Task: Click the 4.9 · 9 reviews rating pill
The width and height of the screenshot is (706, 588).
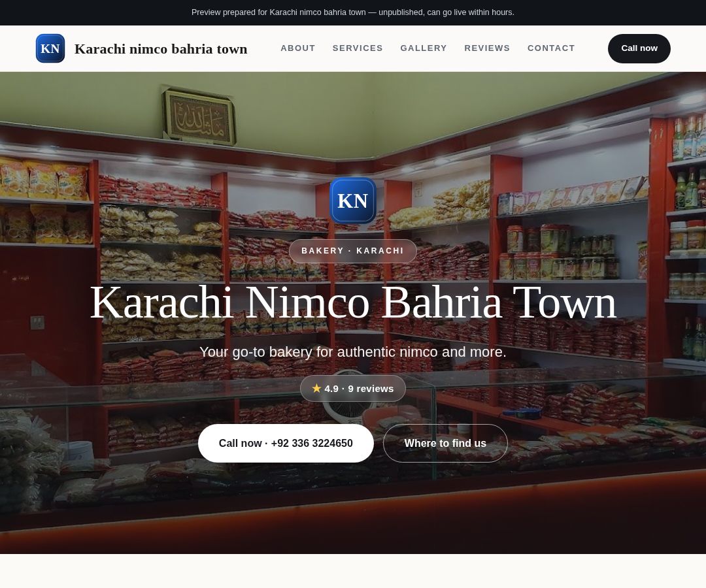Action: coord(353,389)
